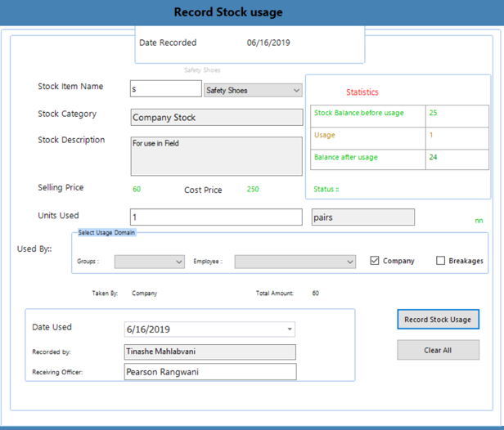
Task: Click the Clear All button
Action: coord(438,350)
